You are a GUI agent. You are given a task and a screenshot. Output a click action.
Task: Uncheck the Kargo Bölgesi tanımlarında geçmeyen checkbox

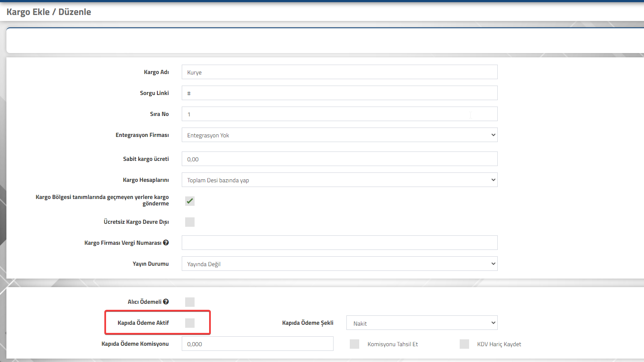[190, 201]
